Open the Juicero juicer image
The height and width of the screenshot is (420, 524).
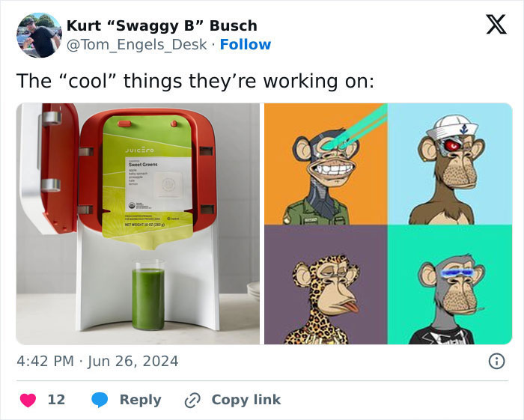138,224
